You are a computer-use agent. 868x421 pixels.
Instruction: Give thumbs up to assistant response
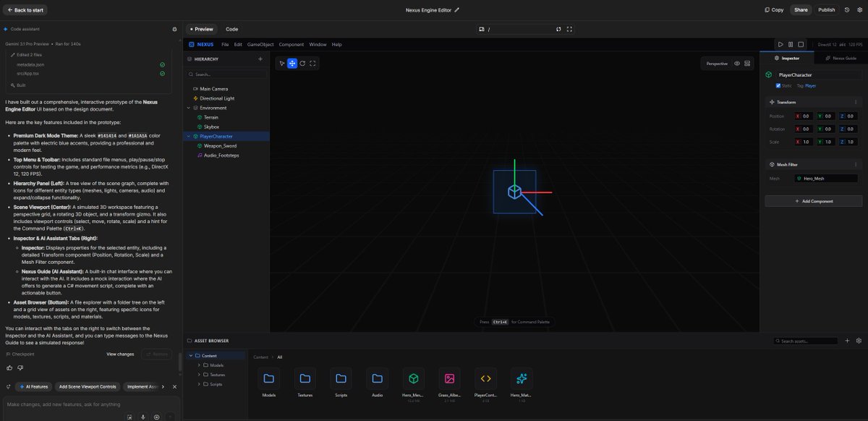pyautogui.click(x=9, y=367)
